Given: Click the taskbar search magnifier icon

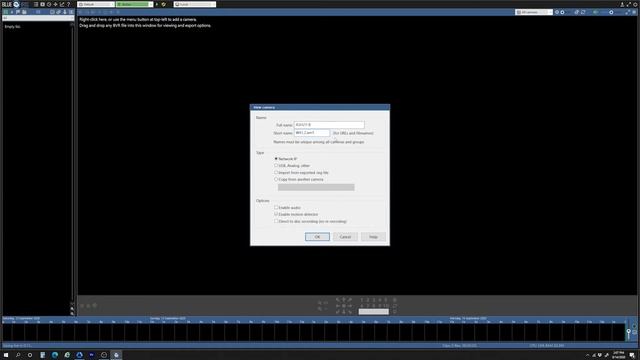Looking at the screenshot, I should coord(18,355).
